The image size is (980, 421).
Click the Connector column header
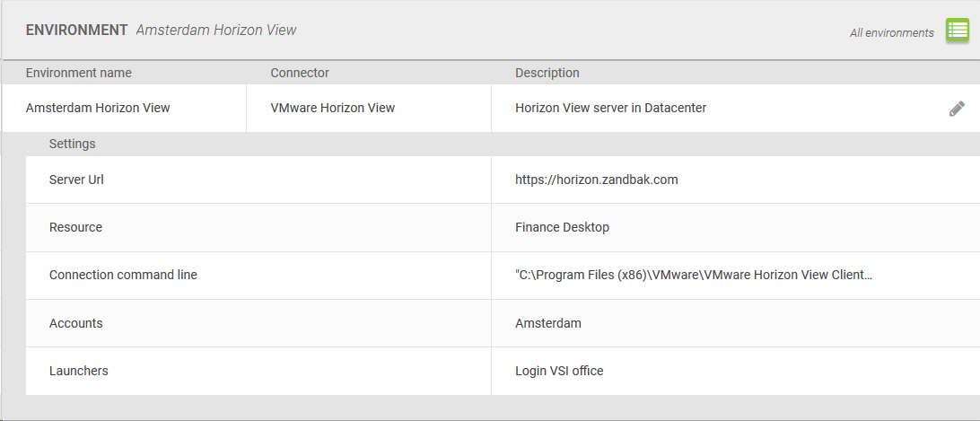point(300,74)
